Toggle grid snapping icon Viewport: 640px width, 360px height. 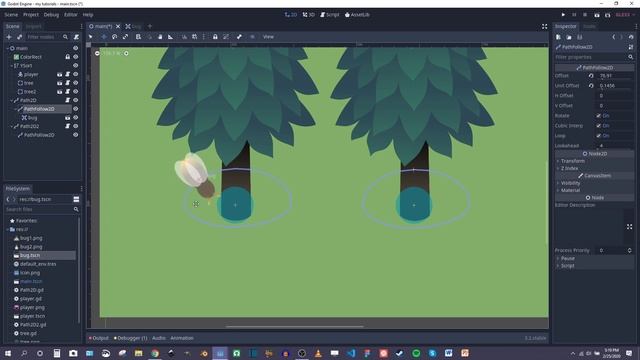195,37
